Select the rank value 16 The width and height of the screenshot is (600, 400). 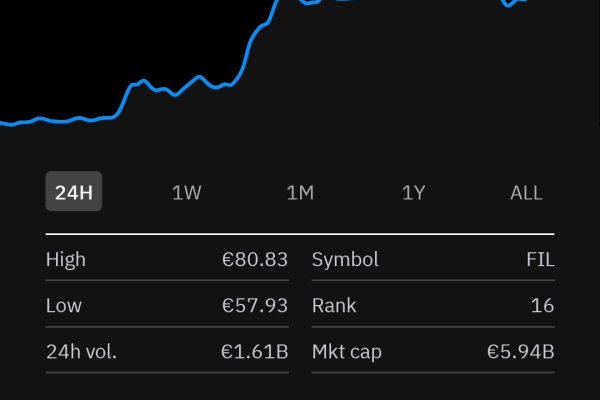543,306
